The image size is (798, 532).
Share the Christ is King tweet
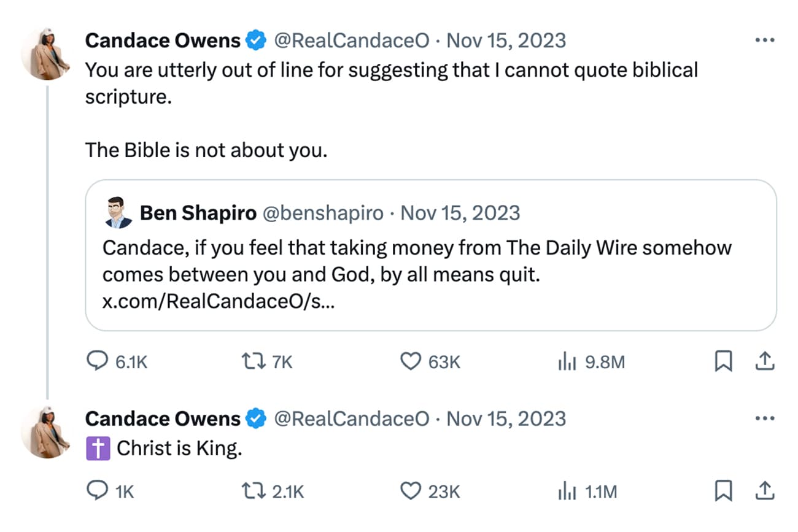pos(764,492)
